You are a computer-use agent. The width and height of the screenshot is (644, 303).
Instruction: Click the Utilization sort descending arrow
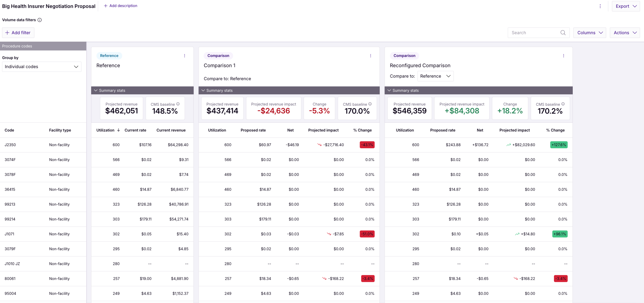point(119,130)
